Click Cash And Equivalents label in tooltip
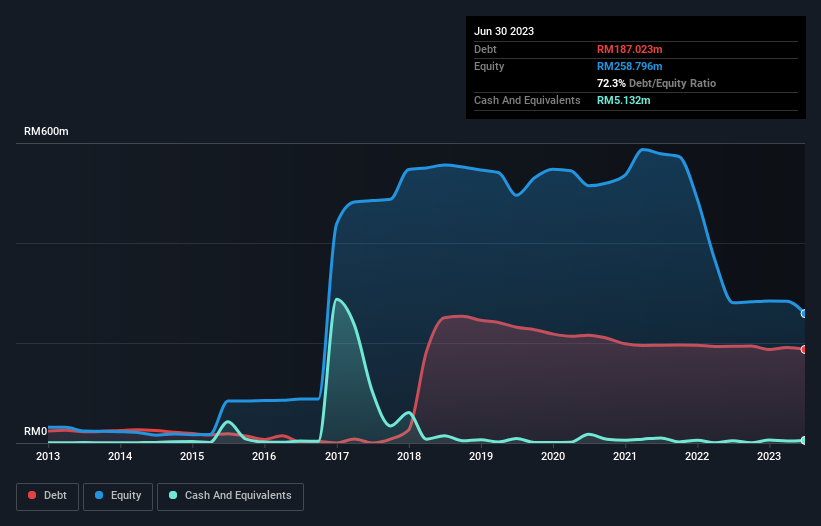The width and height of the screenshot is (821, 526). [x=527, y=100]
